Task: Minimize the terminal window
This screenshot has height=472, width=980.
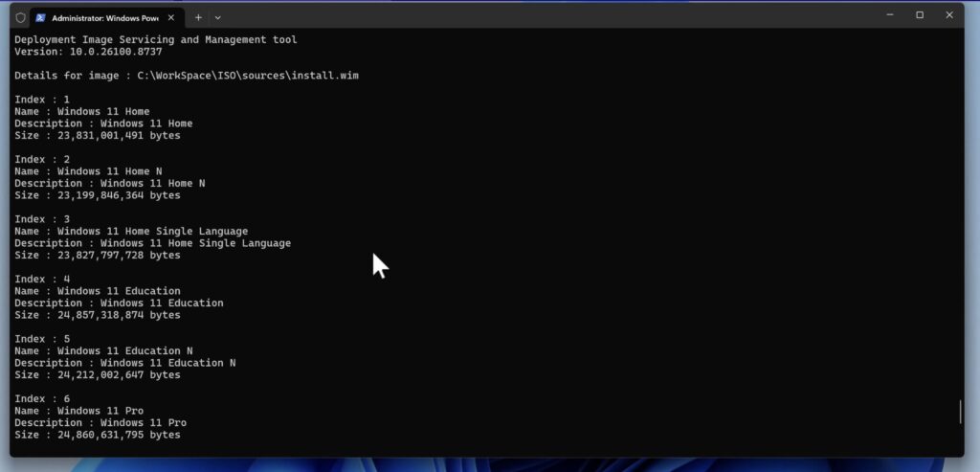Action: tap(890, 15)
